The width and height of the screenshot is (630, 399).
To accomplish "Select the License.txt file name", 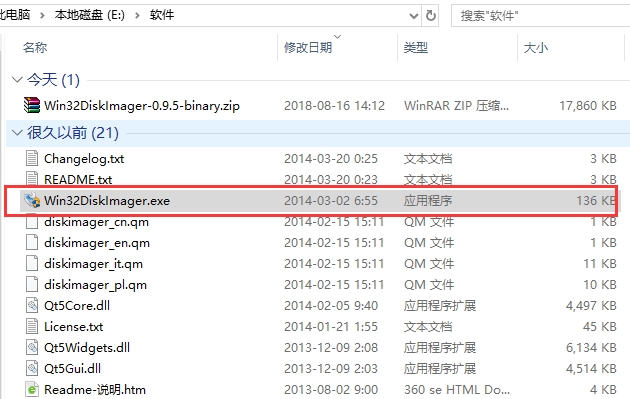I will tap(74, 326).
